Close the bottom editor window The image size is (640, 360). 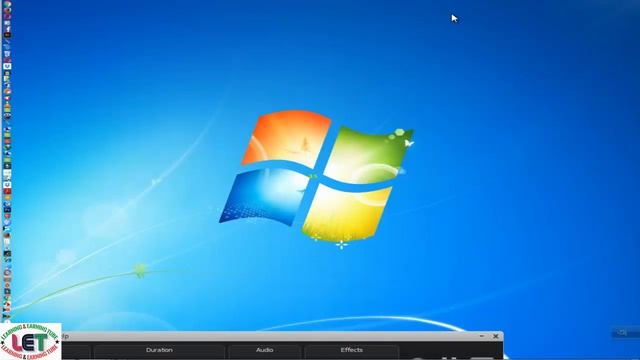(x=496, y=336)
